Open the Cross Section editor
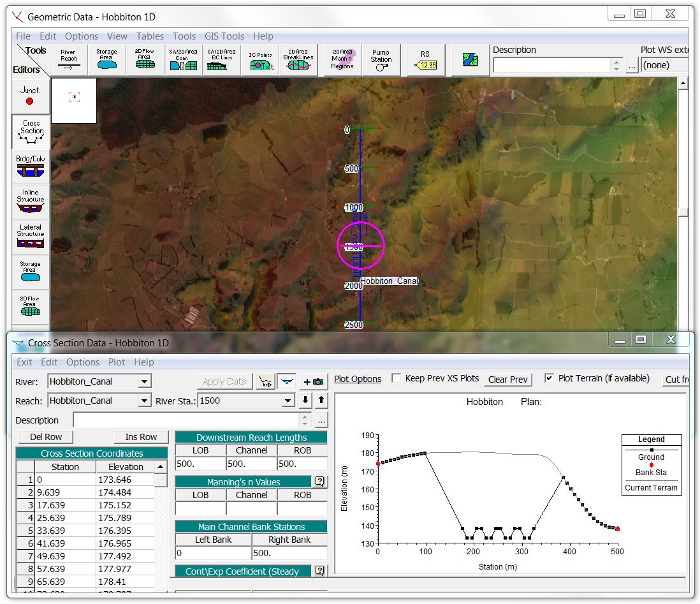The image size is (700, 604). coord(31,132)
